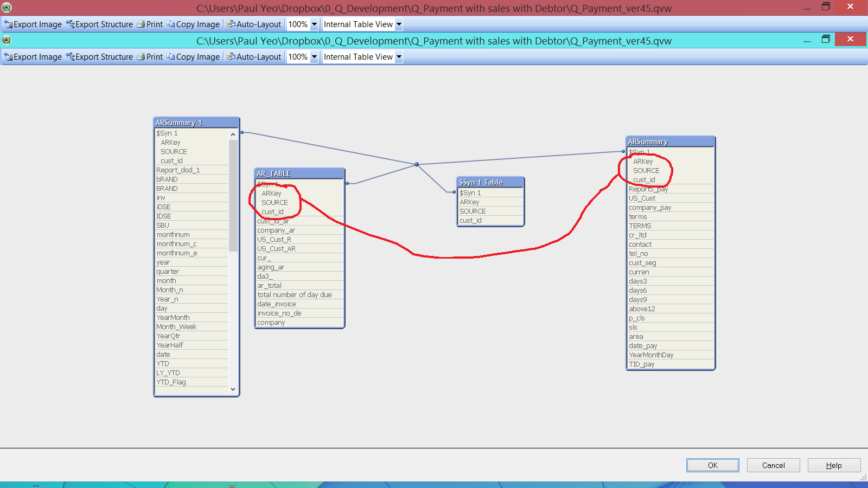Click Auto-Layout in the background window toolbar

click(x=254, y=24)
